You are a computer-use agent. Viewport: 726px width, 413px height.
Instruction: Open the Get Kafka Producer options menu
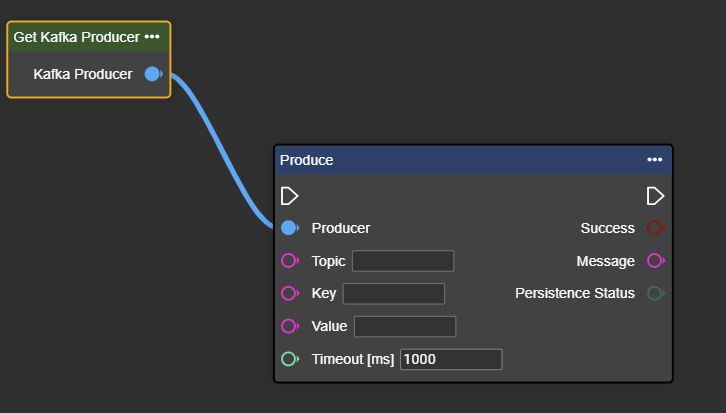click(152, 37)
